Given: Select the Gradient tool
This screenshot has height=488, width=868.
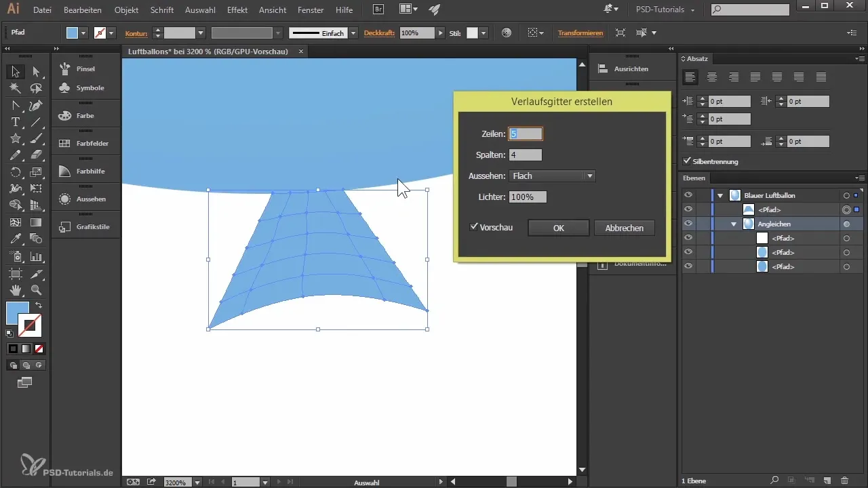Looking at the screenshot, I should point(37,222).
